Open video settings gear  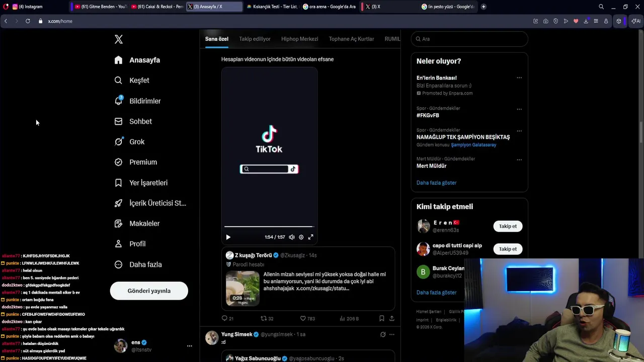click(x=301, y=237)
